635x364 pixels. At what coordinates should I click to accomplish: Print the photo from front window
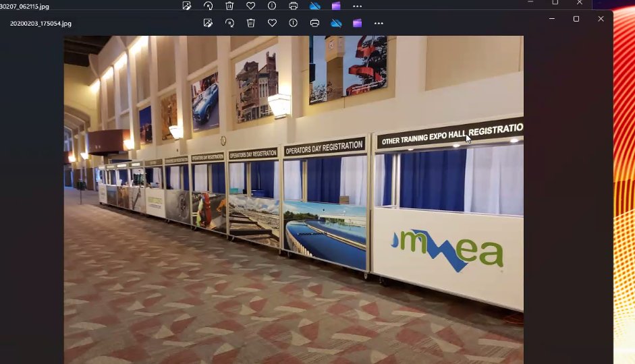point(314,23)
